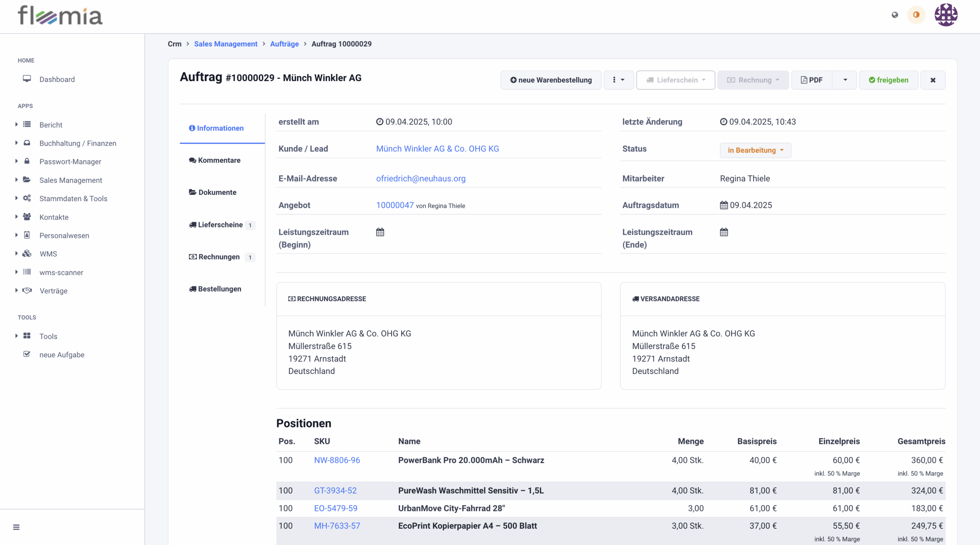Screen dimensions: 980x545
Task: Close the order with the X button
Action: pos(933,80)
